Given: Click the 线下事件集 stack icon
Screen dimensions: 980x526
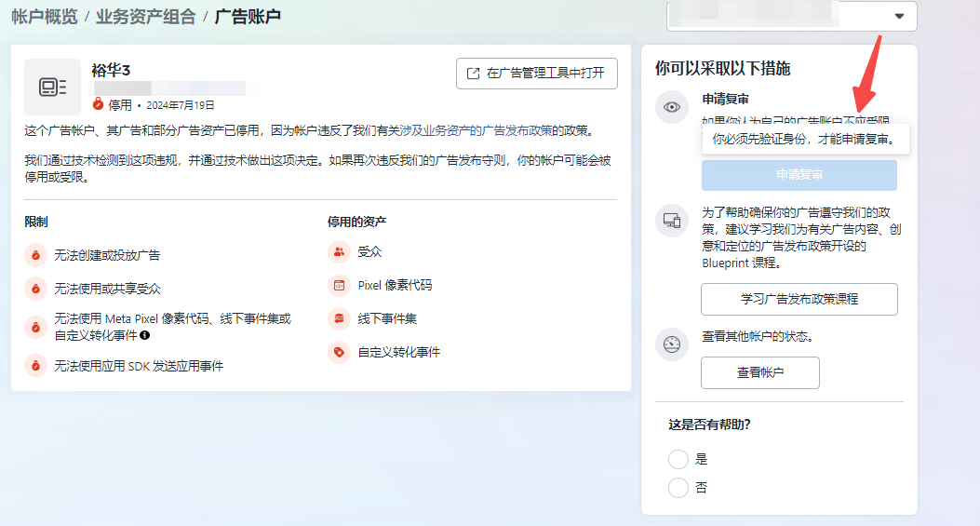Looking at the screenshot, I should 339,318.
